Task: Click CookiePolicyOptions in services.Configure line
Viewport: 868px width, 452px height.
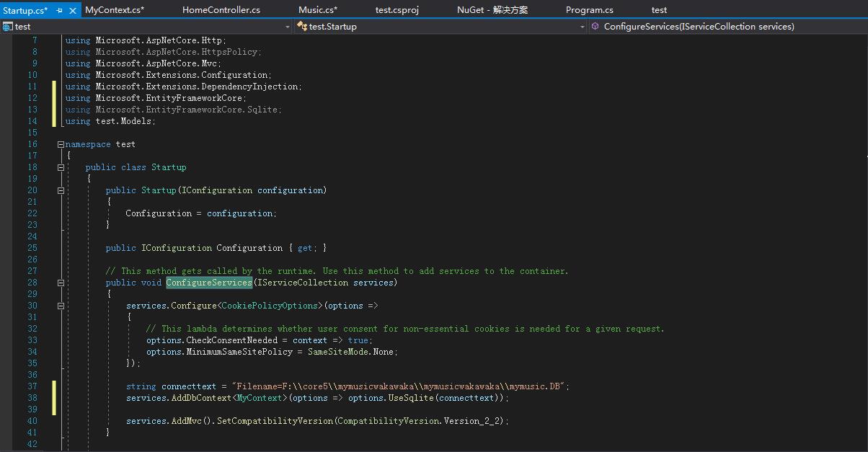Action: coord(271,306)
